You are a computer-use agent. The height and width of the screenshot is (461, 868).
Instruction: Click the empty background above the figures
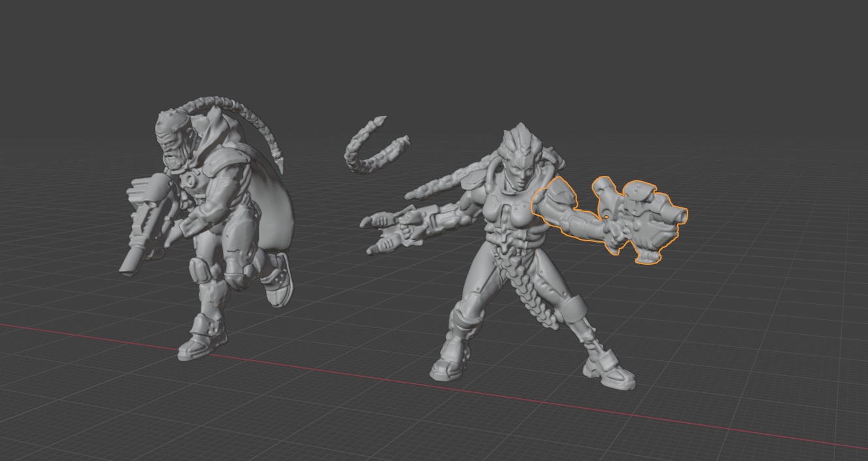(431, 52)
